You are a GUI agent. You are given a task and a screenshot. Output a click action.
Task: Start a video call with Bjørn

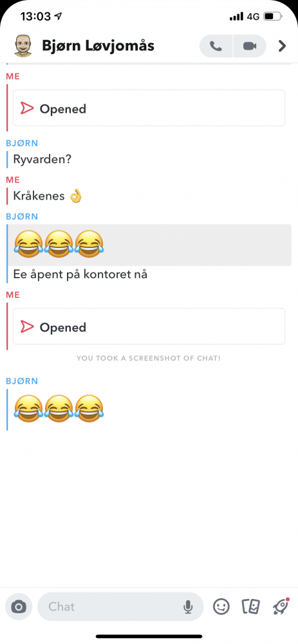[x=250, y=46]
